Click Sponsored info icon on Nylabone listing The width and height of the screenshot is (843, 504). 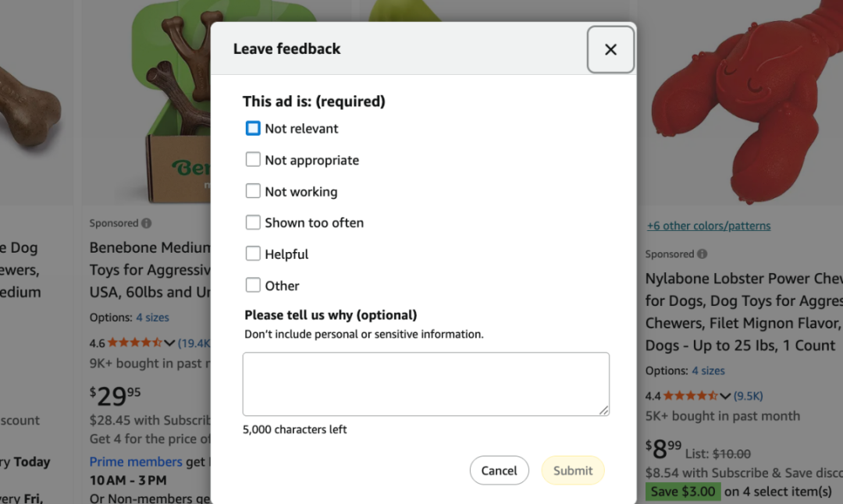(702, 254)
